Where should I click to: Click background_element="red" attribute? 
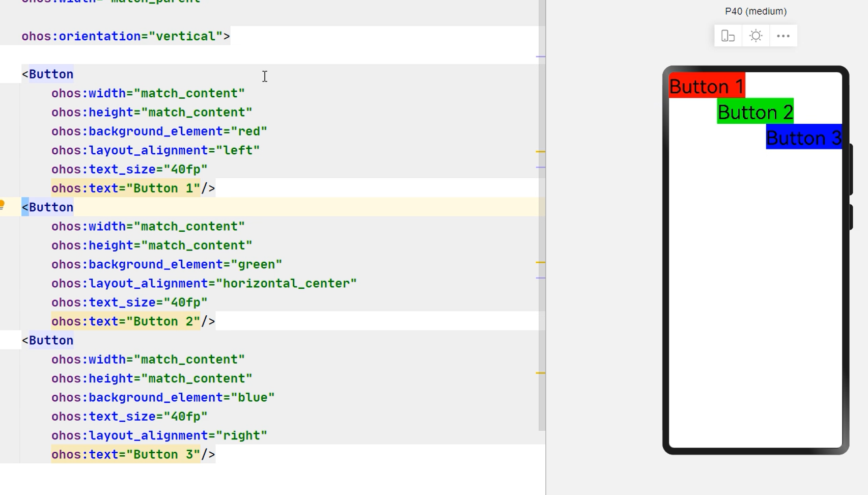tap(159, 131)
